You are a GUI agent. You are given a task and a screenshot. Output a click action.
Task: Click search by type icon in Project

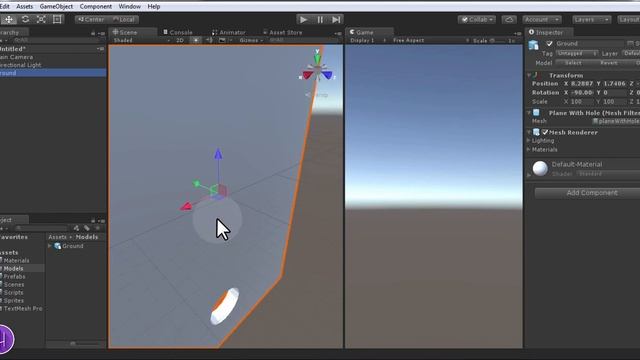[x=76, y=228]
